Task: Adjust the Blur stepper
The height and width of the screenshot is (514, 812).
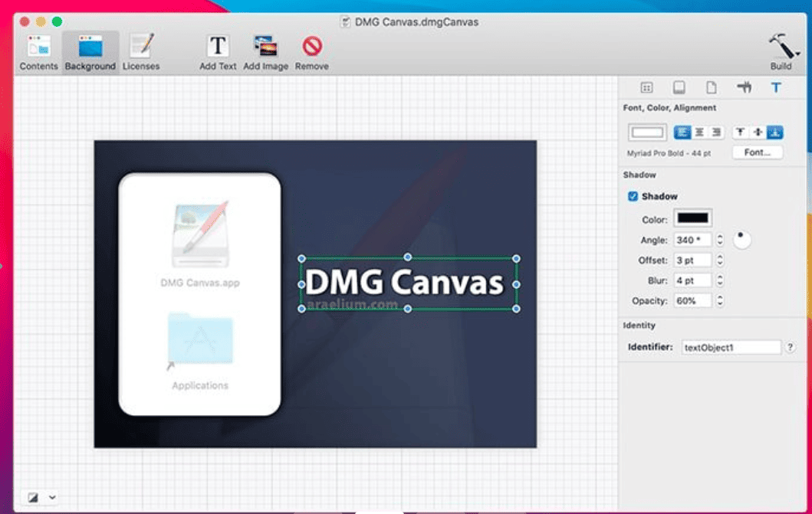Action: point(719,280)
